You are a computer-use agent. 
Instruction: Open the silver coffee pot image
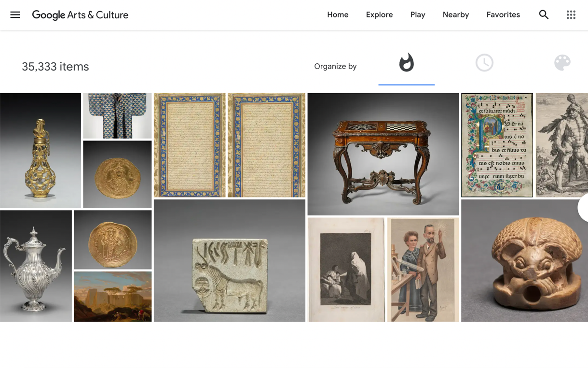tap(36, 266)
